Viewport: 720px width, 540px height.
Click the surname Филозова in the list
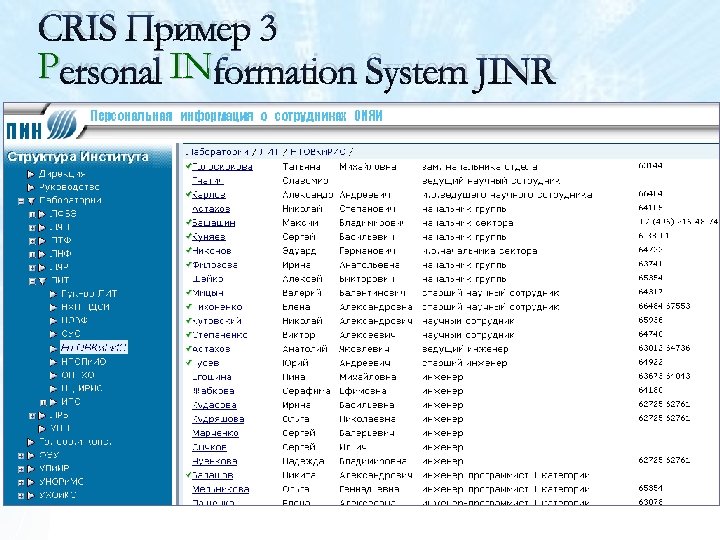215,265
